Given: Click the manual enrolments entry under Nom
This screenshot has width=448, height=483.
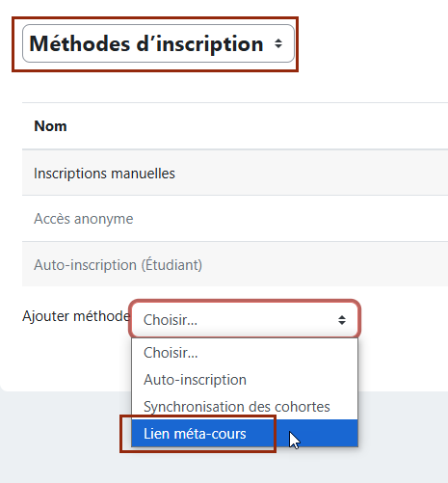Looking at the screenshot, I should [x=104, y=174].
